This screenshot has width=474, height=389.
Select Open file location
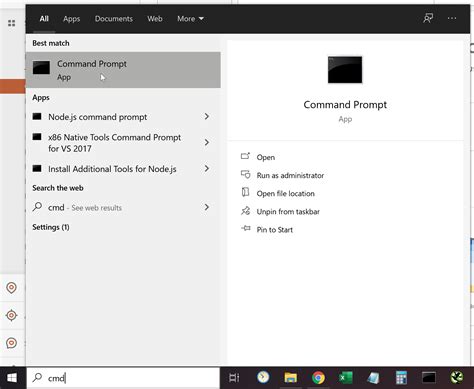click(286, 193)
